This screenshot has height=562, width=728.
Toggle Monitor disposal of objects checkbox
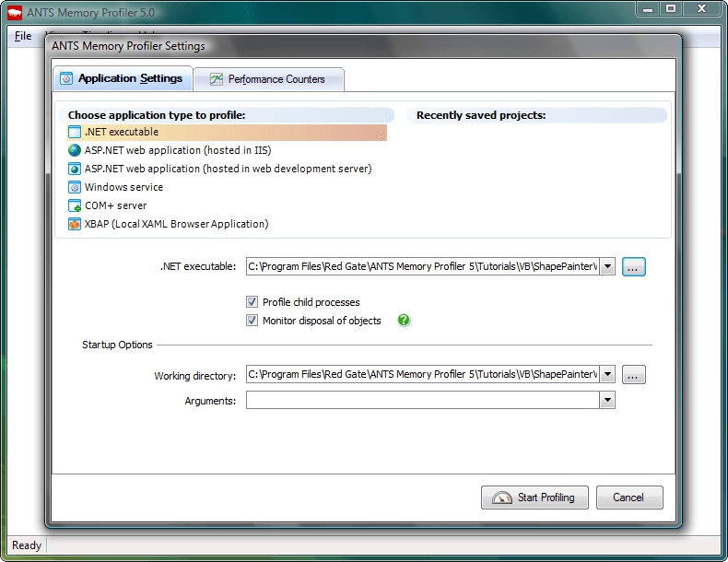252,321
